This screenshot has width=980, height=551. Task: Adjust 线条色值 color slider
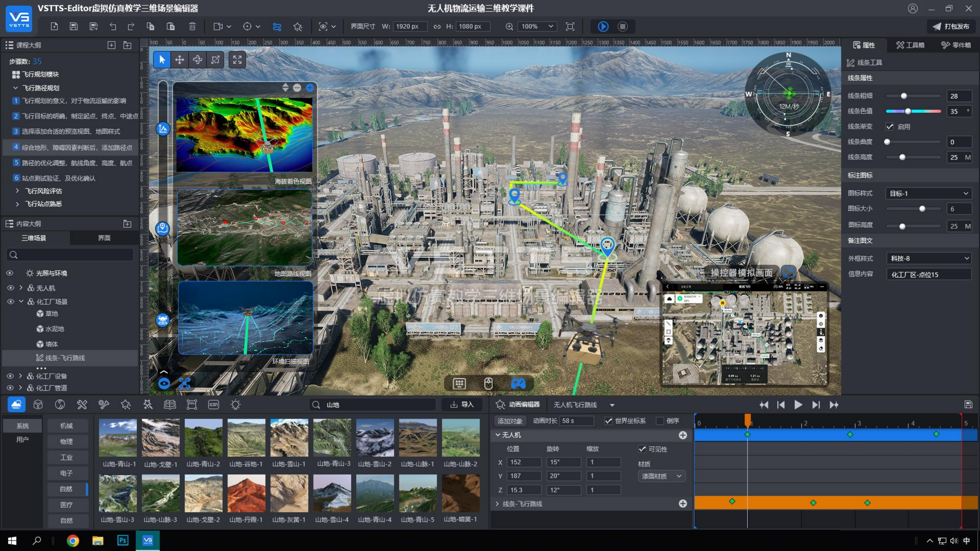tap(908, 111)
